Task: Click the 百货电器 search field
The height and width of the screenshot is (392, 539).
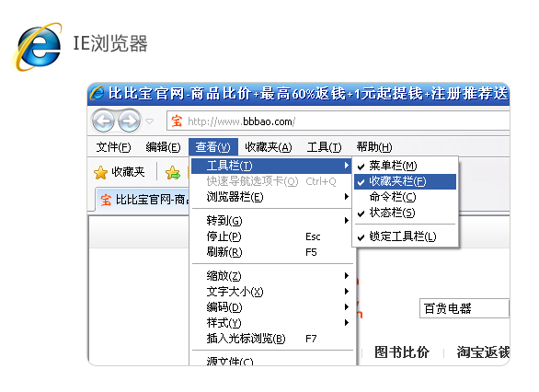Action: point(464,308)
